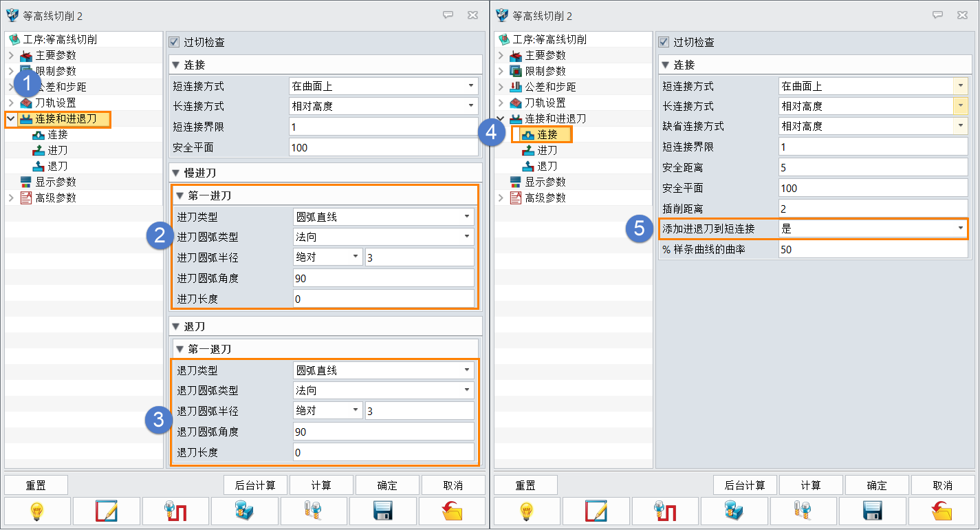Click the twin cutters icon in the right dialog

803,511
